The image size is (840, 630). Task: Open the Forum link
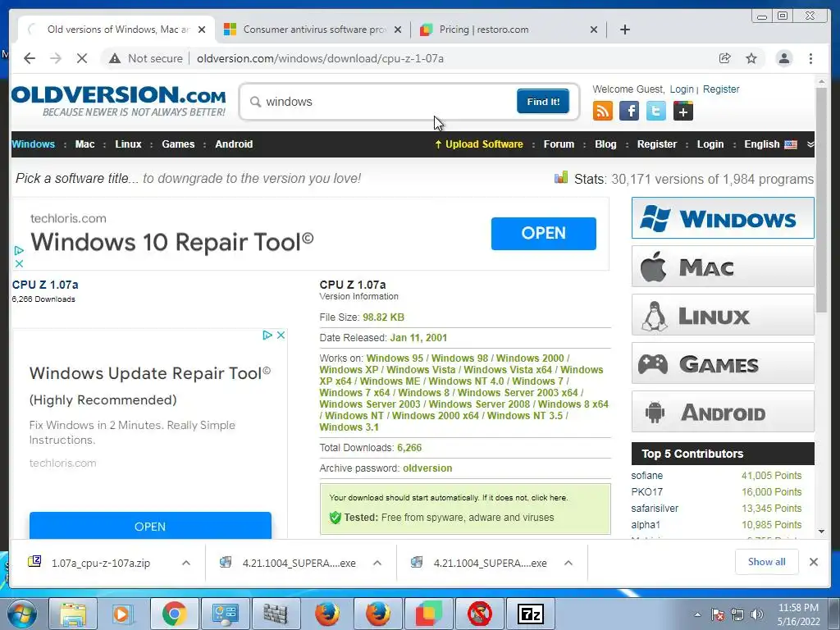(559, 144)
